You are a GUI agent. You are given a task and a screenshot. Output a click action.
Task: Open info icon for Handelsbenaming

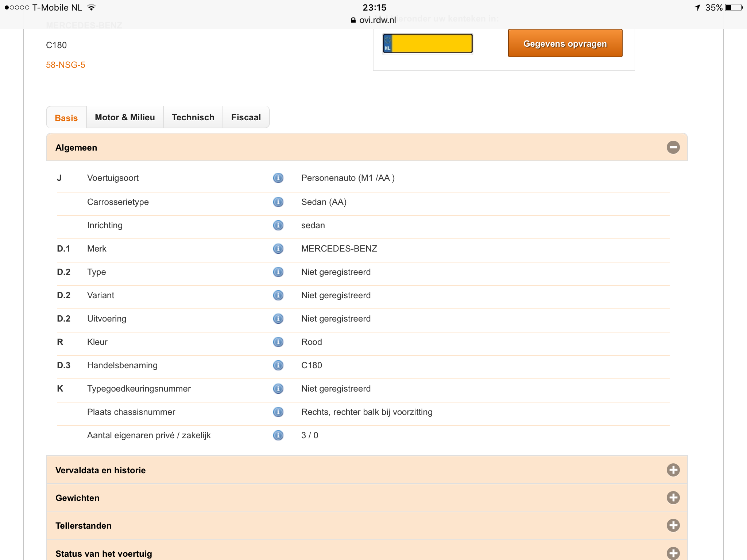(x=278, y=365)
